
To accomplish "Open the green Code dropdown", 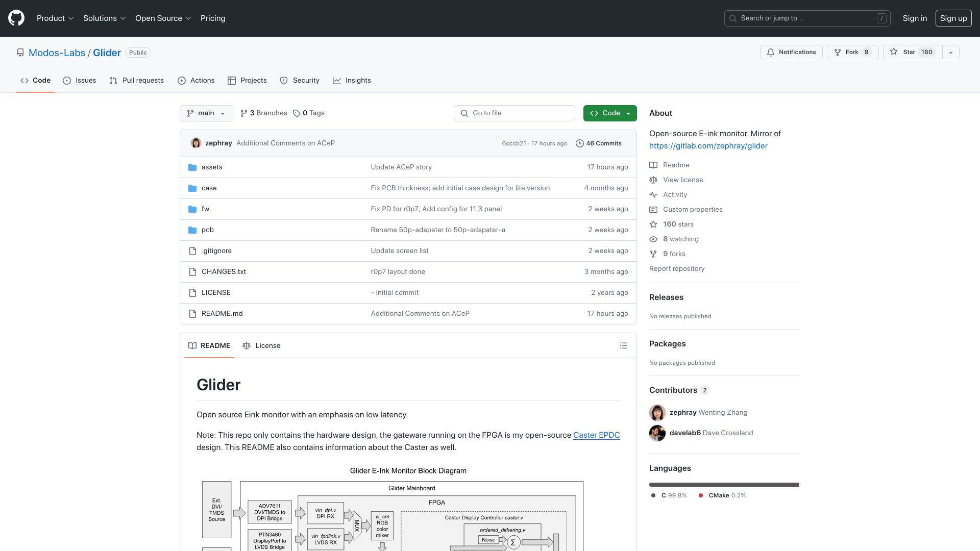I will tap(610, 113).
